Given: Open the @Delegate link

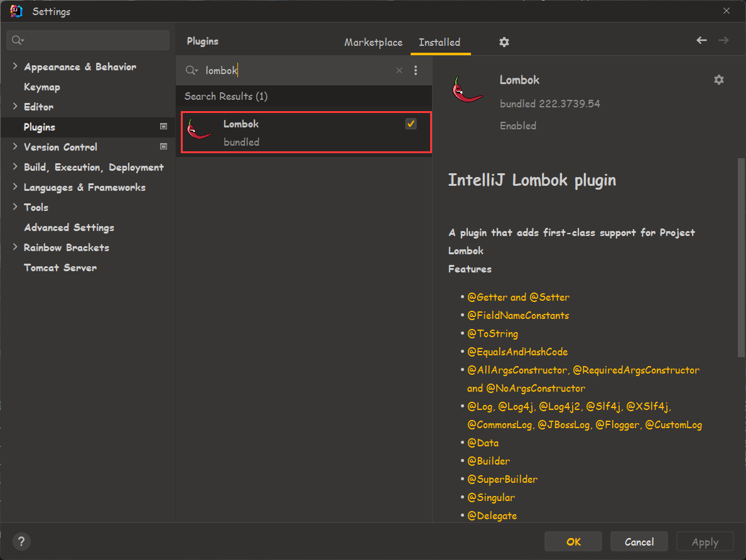Looking at the screenshot, I should (x=492, y=516).
